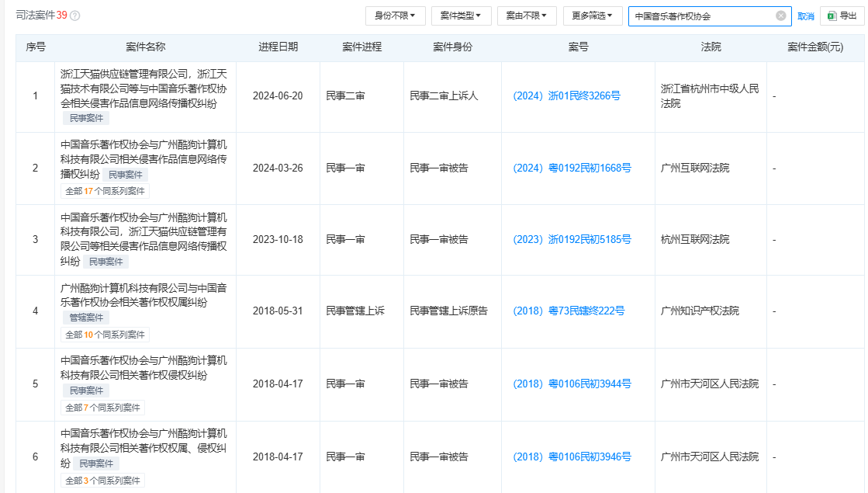Open case number (2023) 浙0192民初5185号
Screen dimensions: 868x493
coord(572,239)
